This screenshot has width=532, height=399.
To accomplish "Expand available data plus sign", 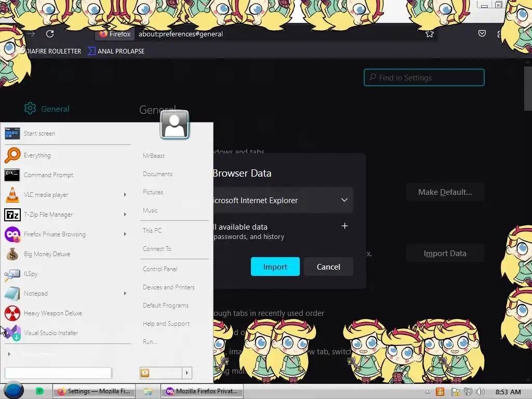I will 344,226.
